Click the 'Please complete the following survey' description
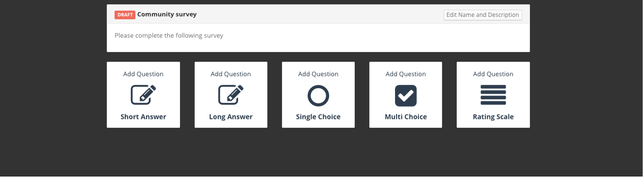 click(x=169, y=35)
